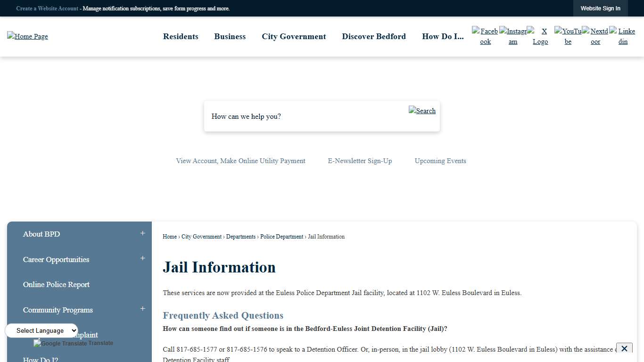Expand the About BPD section
This screenshot has width=644, height=362.
point(142,233)
